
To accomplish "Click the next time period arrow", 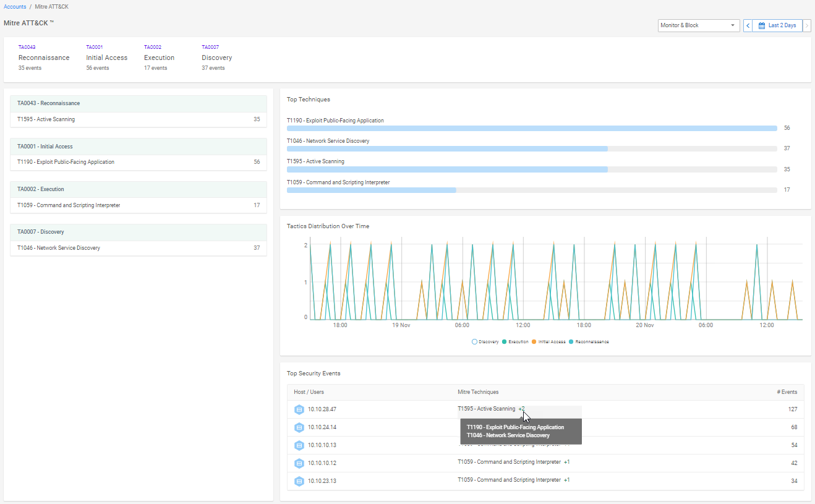I will (x=807, y=25).
